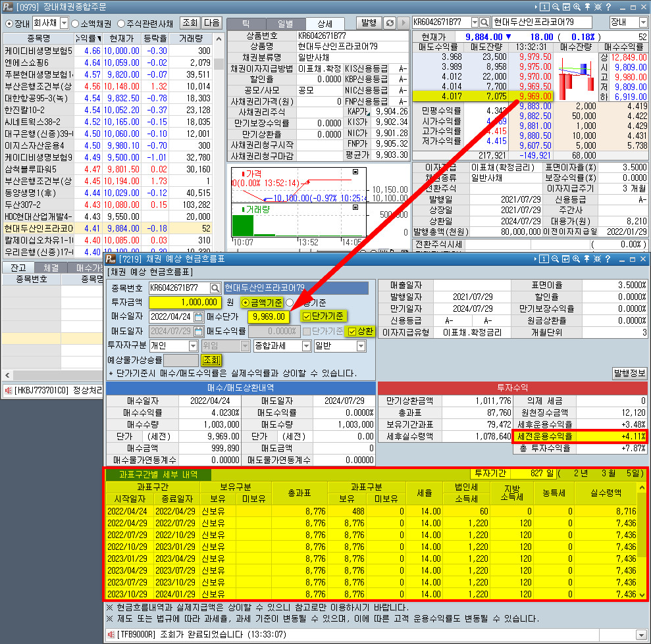This screenshot has width=651, height=644.
Task: Click left arrow of 잔고 horizontal scrollbar
Action: (7, 375)
